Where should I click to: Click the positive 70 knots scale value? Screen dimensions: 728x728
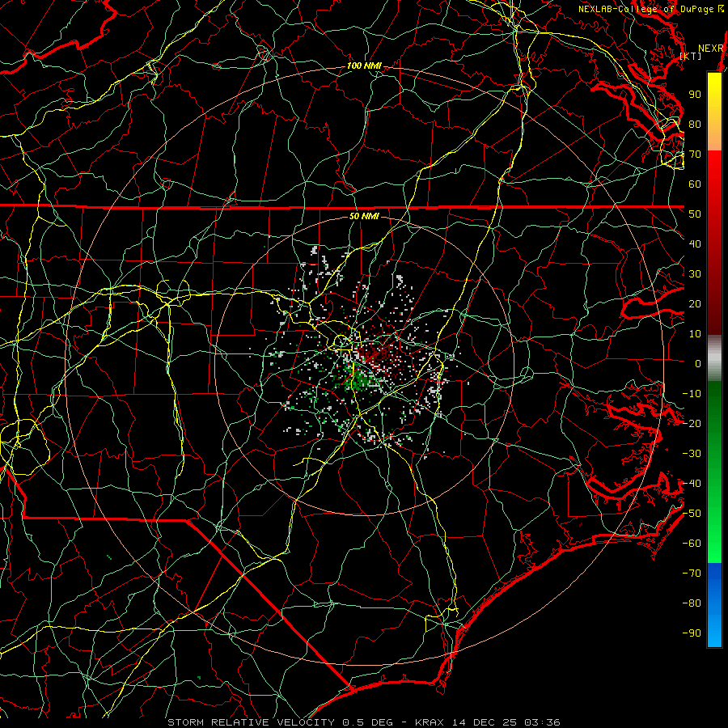click(x=695, y=154)
